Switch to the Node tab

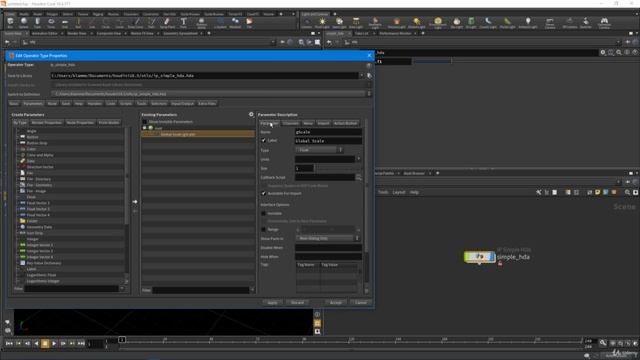tap(52, 104)
